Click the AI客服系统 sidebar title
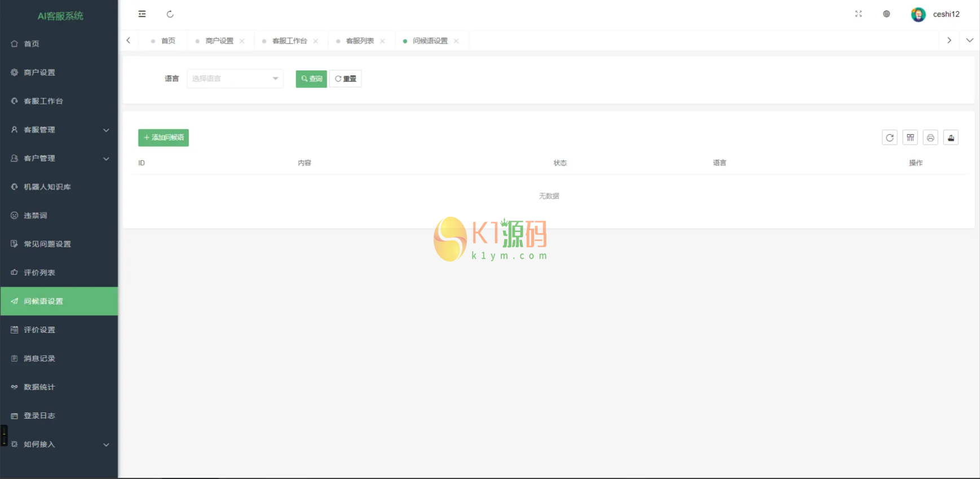Viewport: 980px width, 479px height. click(x=60, y=16)
